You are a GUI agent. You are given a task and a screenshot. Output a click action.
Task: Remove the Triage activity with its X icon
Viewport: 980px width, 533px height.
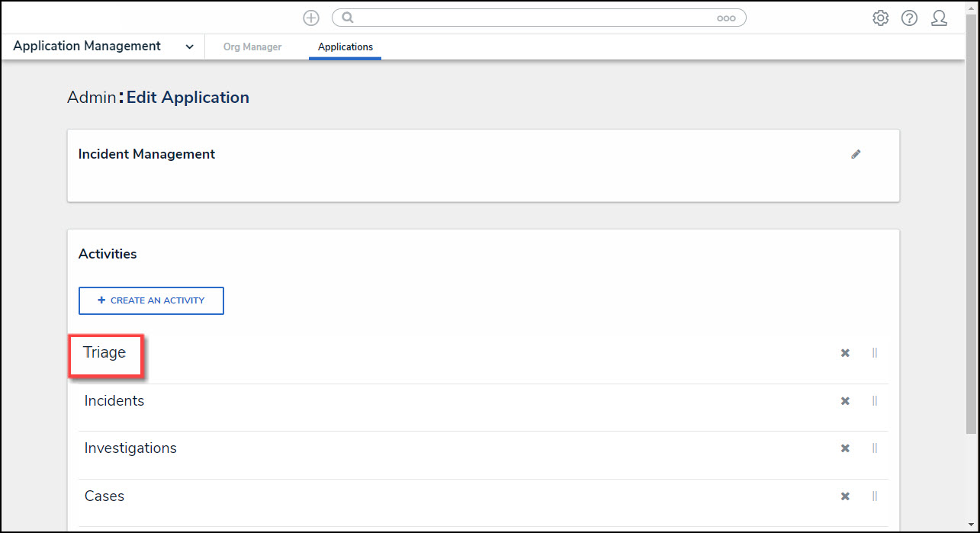(845, 353)
